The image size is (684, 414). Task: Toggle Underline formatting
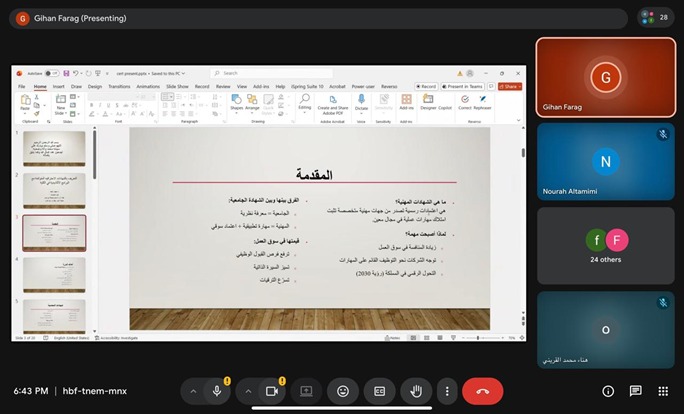(108, 105)
